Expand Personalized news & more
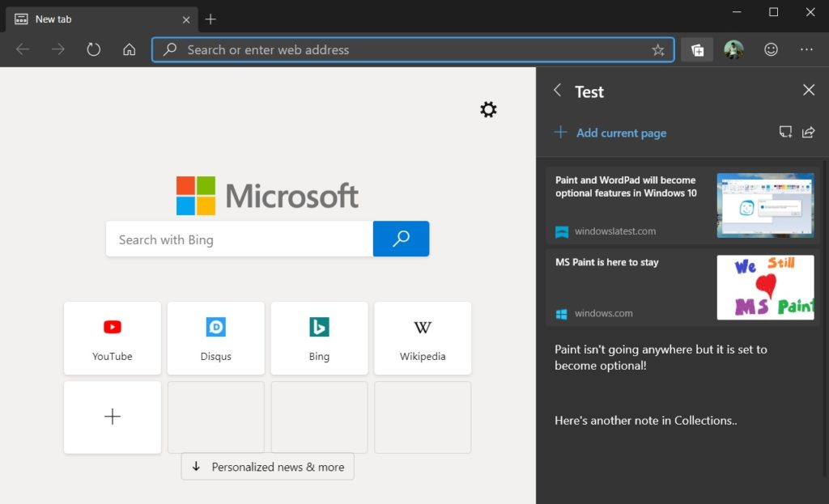829x504 pixels. (x=267, y=467)
